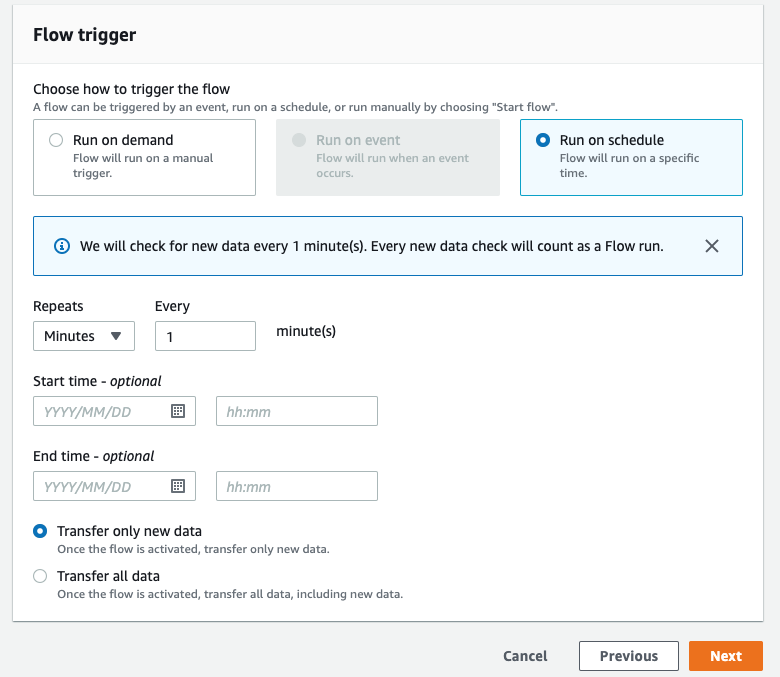Click the disabled Run on event tile
The width and height of the screenshot is (780, 677).
(x=388, y=157)
